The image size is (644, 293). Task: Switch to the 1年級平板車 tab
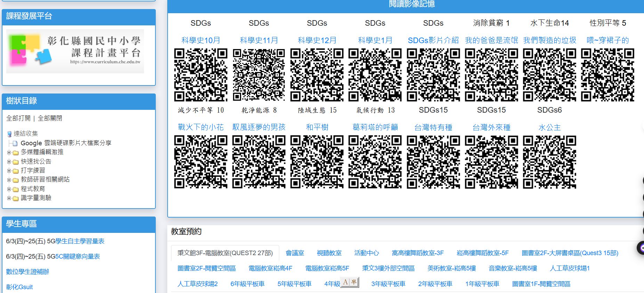pyautogui.click(x=482, y=284)
